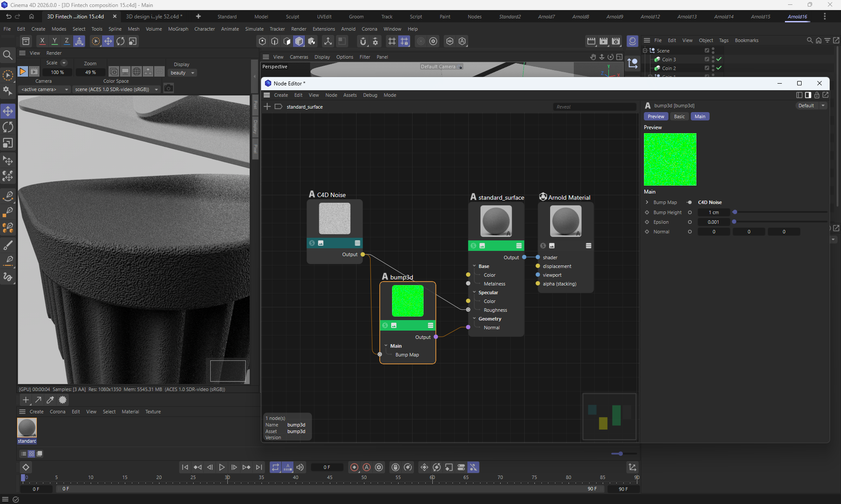Switch to the Arnold15 layout tab
This screenshot has height=504, width=841.
tap(760, 17)
